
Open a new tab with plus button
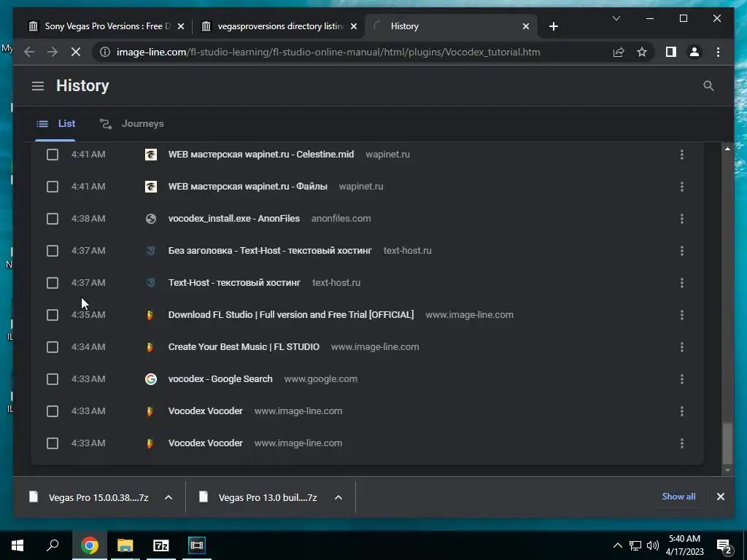pos(553,26)
